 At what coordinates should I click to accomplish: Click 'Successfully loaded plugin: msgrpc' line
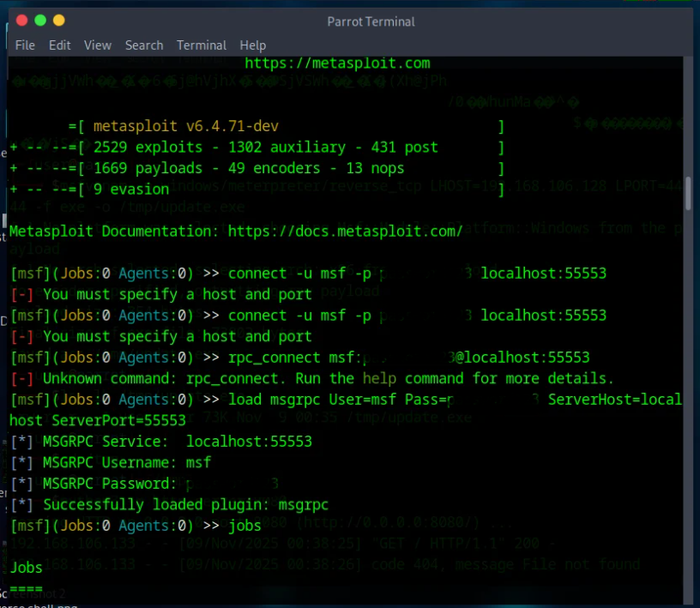(170, 505)
